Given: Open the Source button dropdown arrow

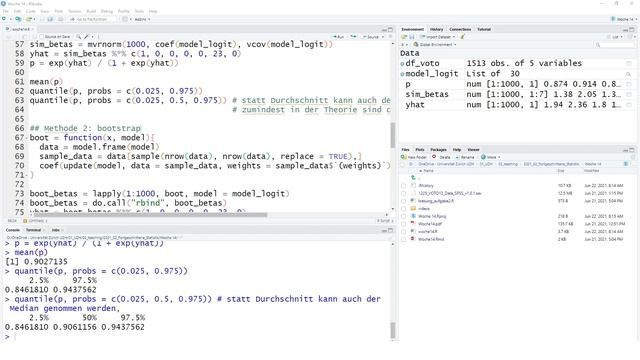Looking at the screenshot, I should click(x=383, y=37).
